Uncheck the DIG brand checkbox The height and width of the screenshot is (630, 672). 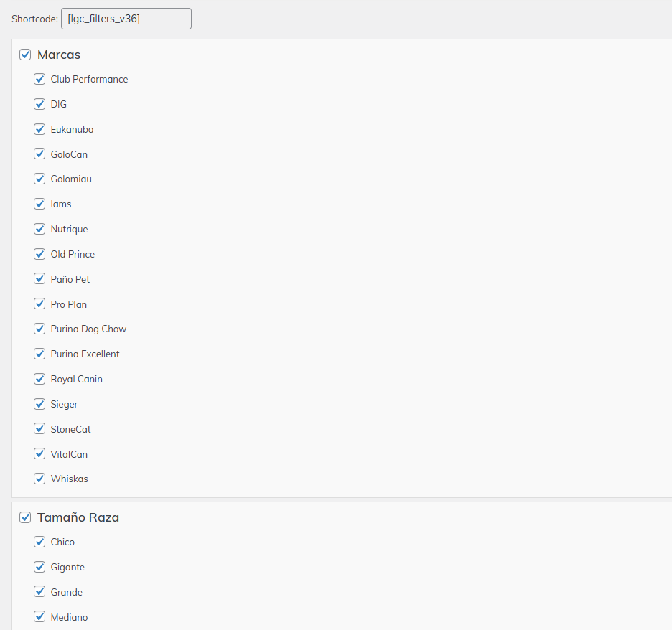click(x=39, y=104)
